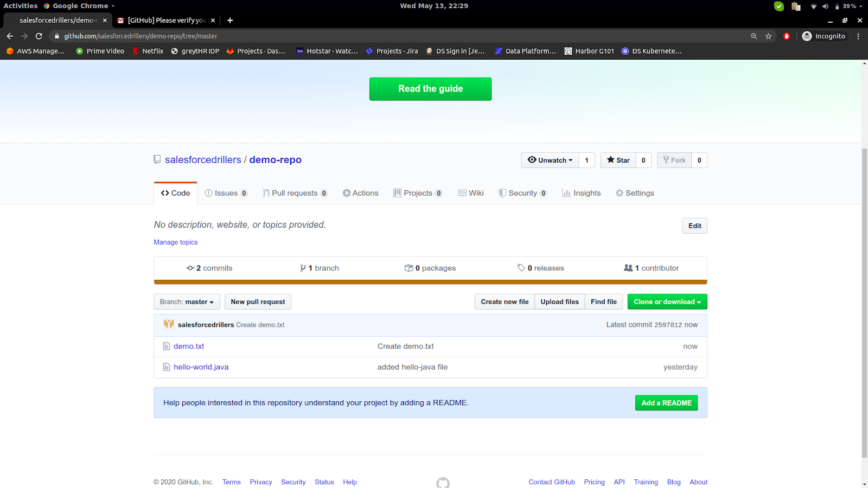Open the Wi-Fi network indicator
Image resolution: width=868 pixels, height=488 pixels.
pos(814,7)
